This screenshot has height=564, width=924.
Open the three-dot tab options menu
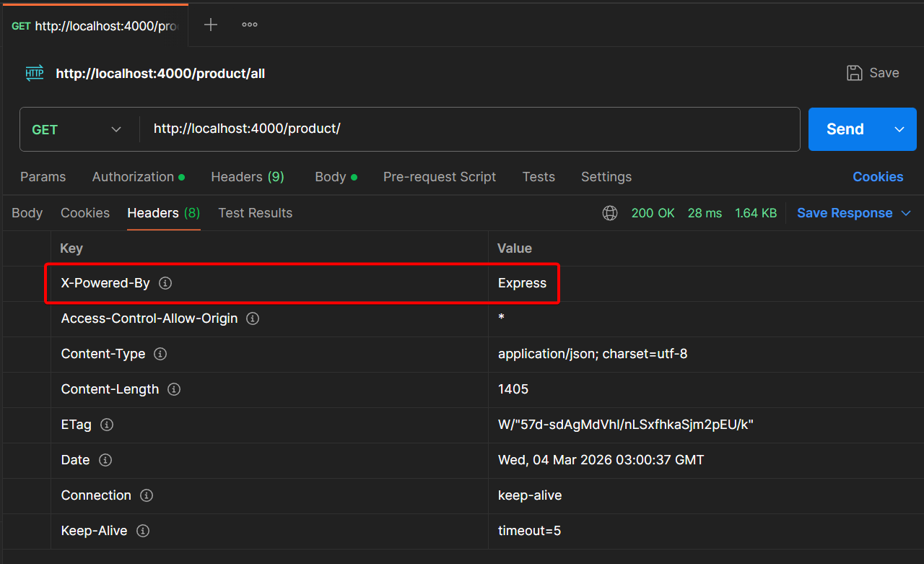click(x=250, y=25)
